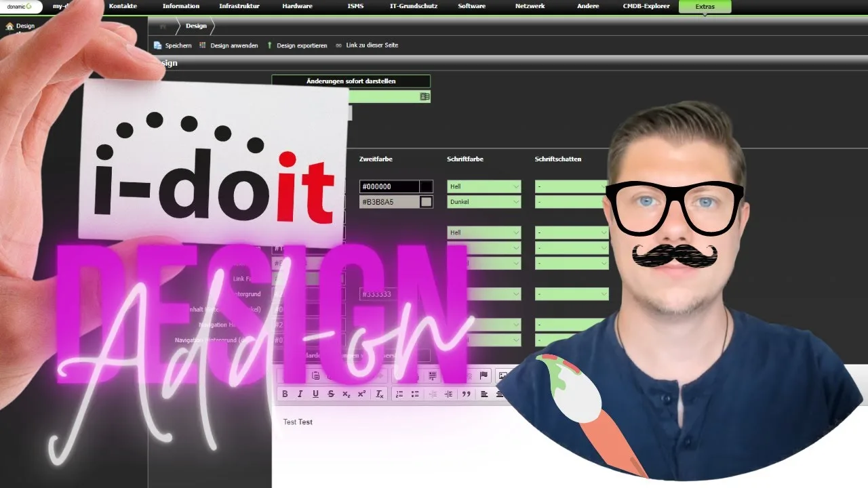Switch to the CMDB-Explorer tab
Screen dimensions: 868x488
coord(646,6)
